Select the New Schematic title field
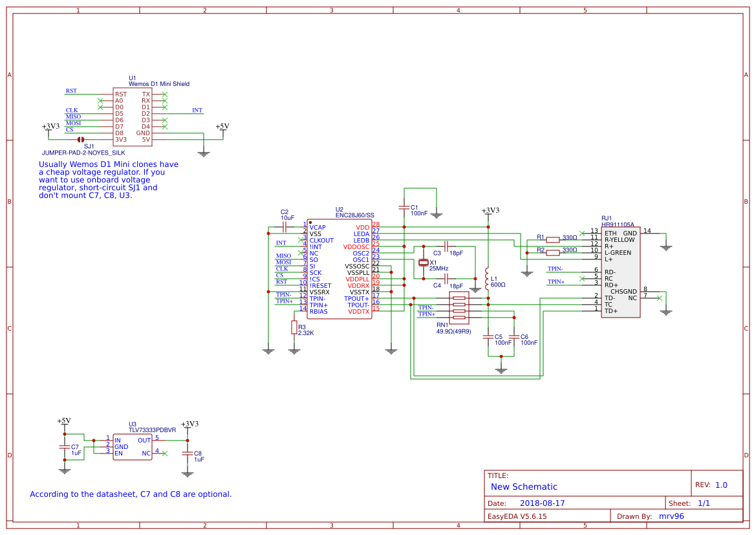Screen dimensions: 756x535 pyautogui.click(x=524, y=486)
